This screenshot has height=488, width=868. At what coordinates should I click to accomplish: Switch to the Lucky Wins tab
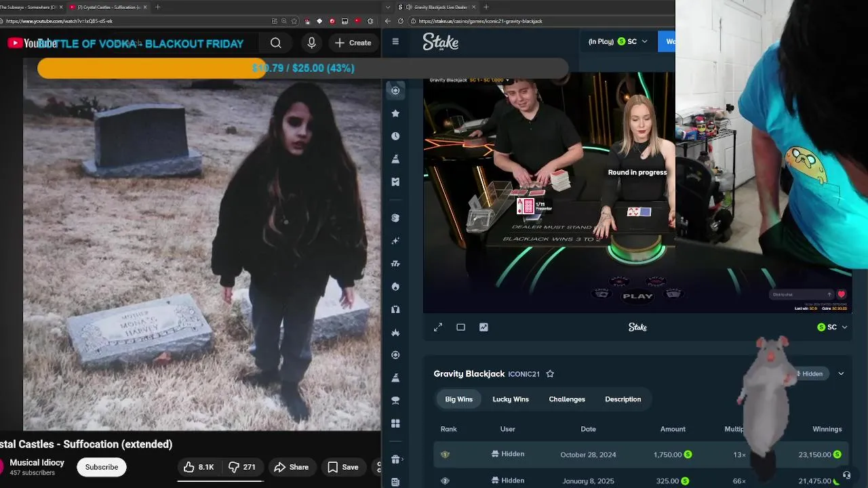coord(511,399)
